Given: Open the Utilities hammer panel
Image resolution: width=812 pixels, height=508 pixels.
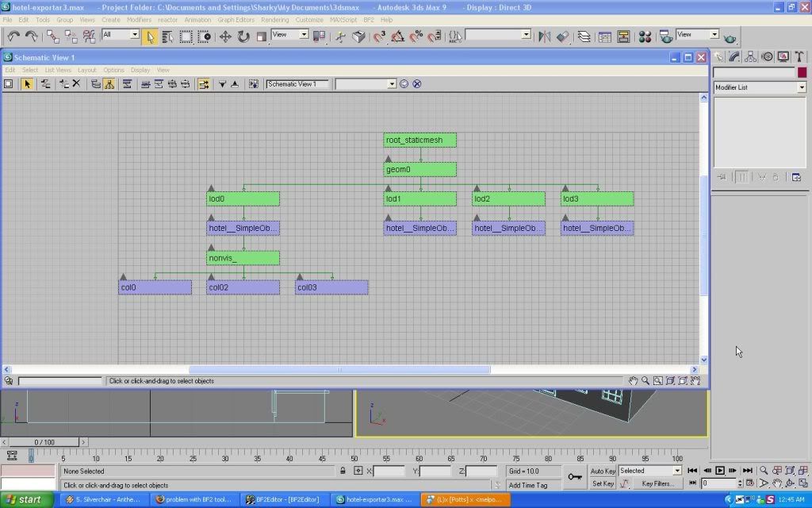Looking at the screenshot, I should pyautogui.click(x=799, y=56).
